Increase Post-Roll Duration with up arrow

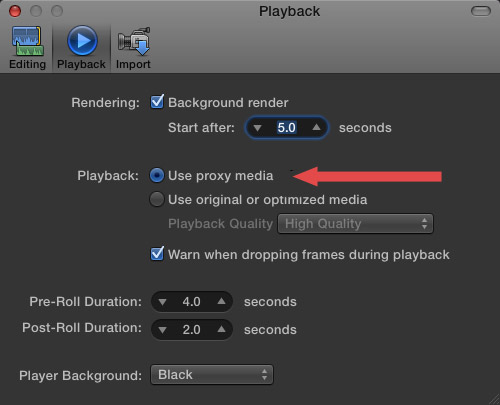coord(221,329)
